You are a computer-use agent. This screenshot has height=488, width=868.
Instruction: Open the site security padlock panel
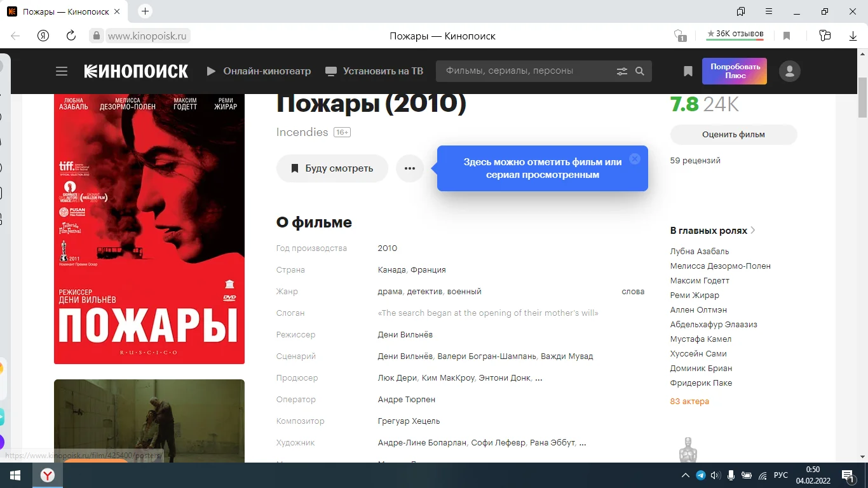point(96,36)
